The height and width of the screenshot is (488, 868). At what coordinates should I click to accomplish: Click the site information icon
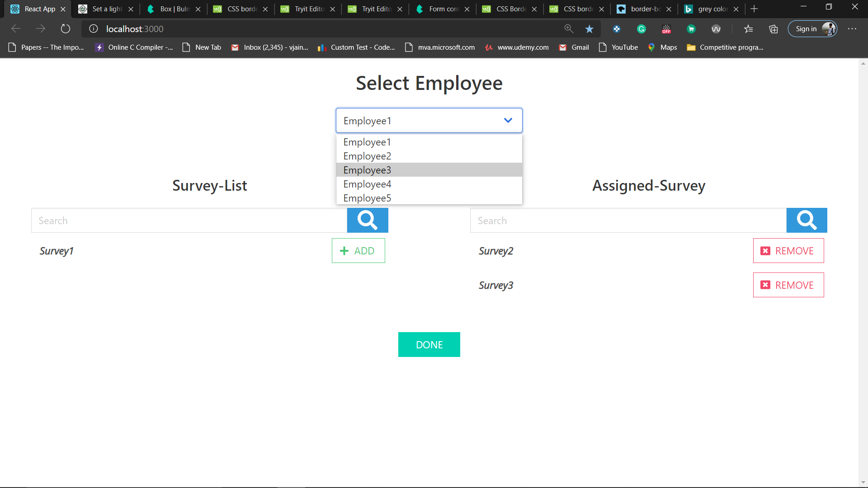point(94,29)
